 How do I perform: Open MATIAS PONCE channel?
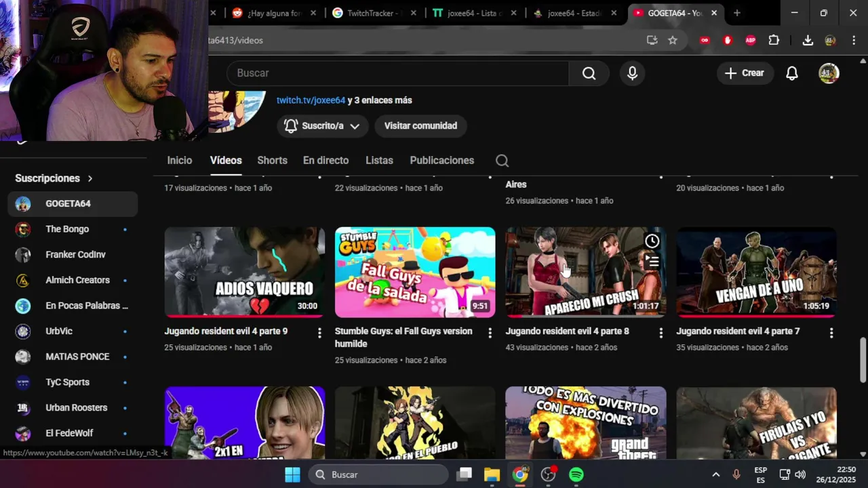(x=73, y=357)
